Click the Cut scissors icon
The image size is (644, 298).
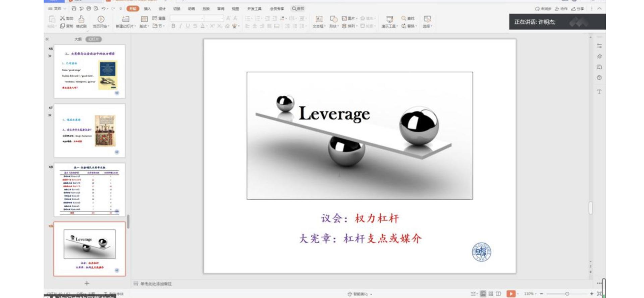(x=63, y=18)
